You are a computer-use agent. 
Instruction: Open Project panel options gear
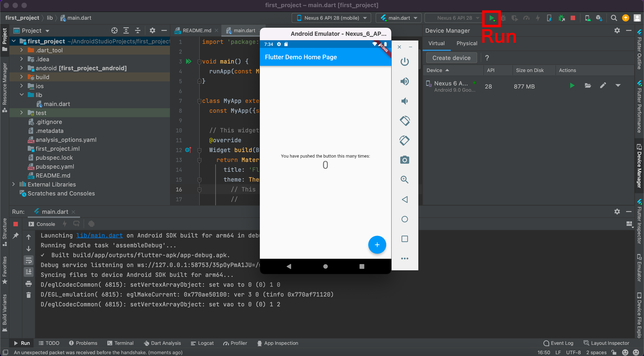[x=152, y=30]
